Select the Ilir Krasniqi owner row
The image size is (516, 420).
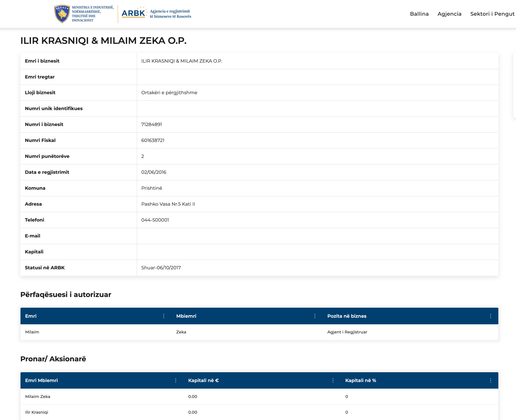[x=37, y=412]
